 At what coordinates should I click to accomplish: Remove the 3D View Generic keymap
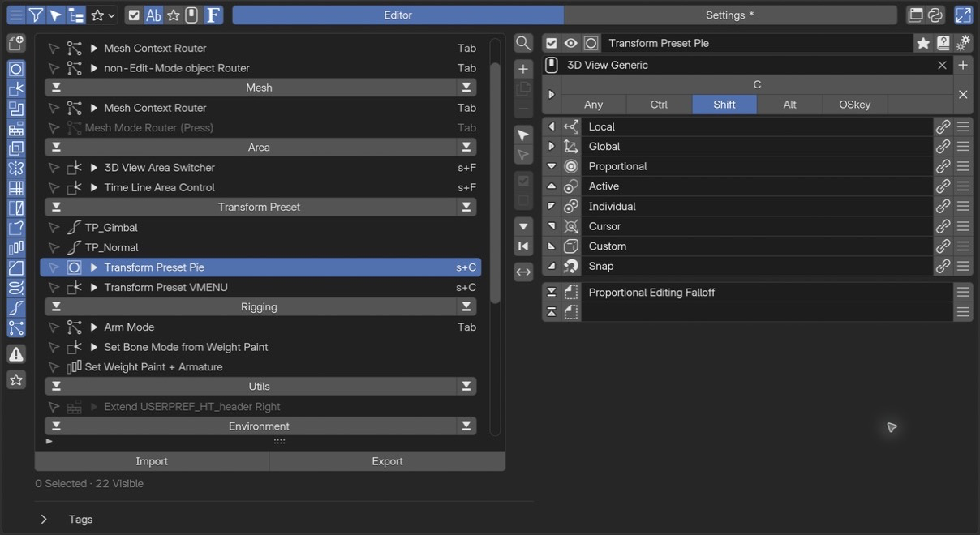[x=942, y=65]
